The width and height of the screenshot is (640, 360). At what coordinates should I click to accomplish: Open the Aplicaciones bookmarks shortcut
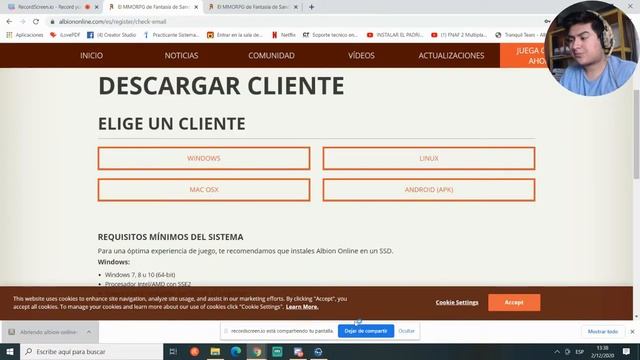click(25, 35)
